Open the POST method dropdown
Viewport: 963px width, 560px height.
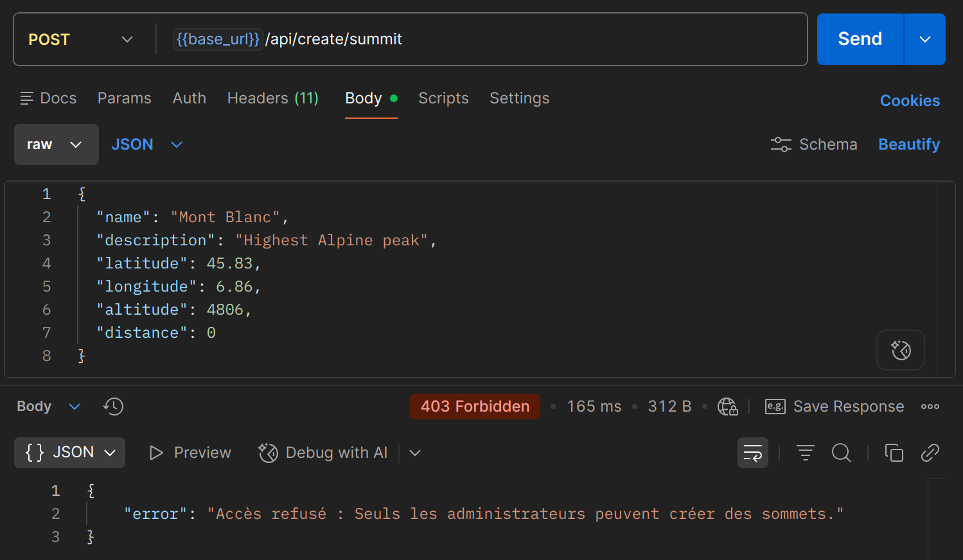pos(81,39)
